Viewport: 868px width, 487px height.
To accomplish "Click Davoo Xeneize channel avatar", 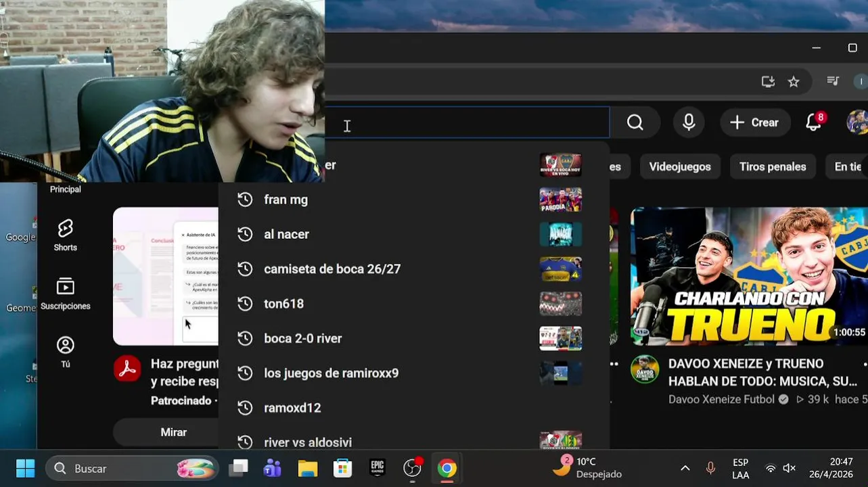I will (x=645, y=369).
